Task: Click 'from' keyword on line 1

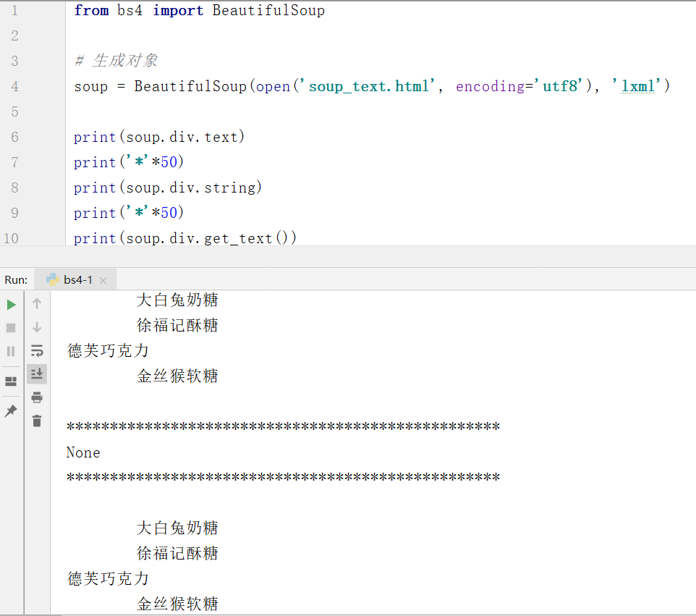Action: (91, 10)
